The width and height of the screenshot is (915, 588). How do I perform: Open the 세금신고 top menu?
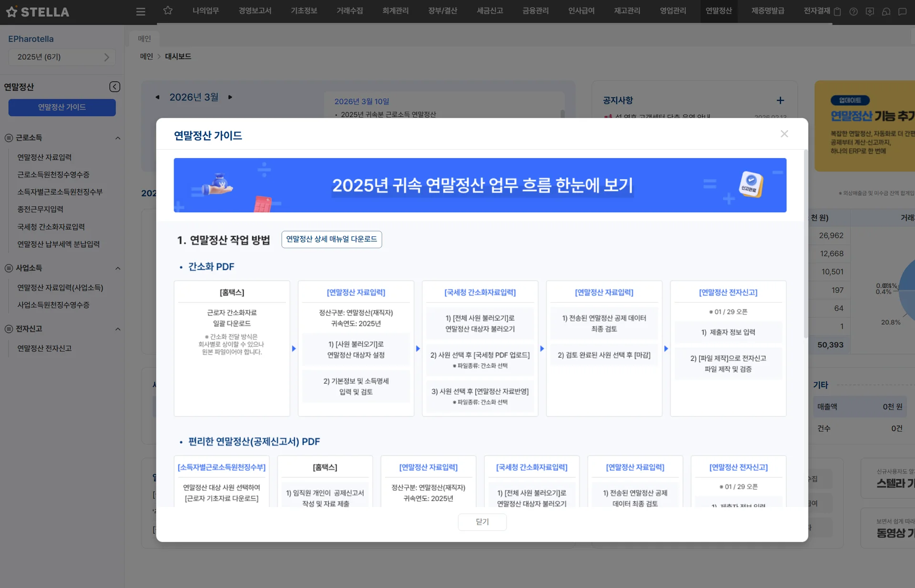[x=489, y=11]
